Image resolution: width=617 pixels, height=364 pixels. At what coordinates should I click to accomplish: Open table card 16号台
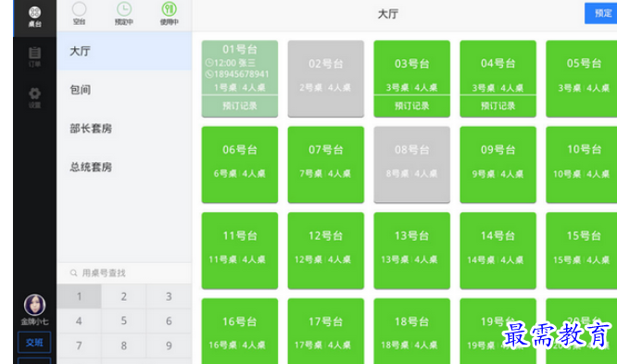[x=240, y=332]
